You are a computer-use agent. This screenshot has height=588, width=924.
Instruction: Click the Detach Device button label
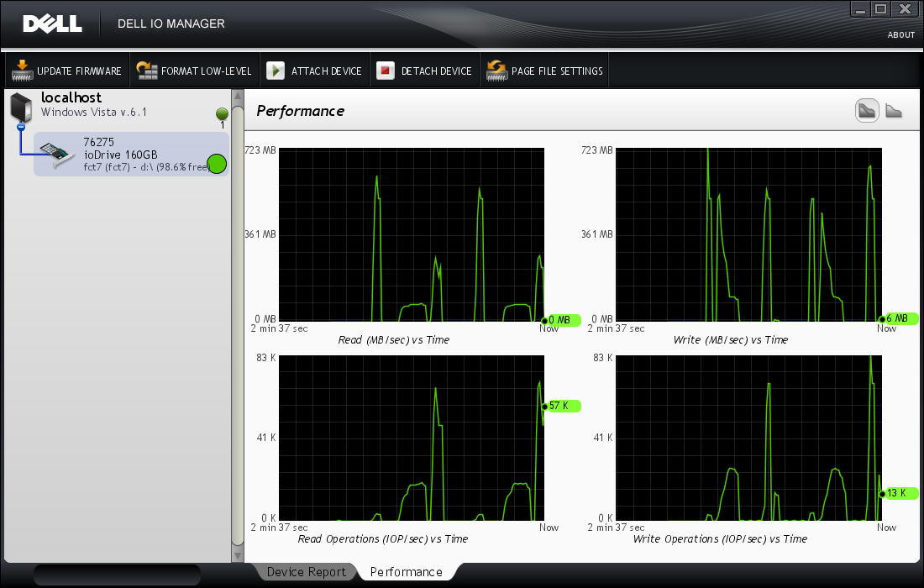(x=437, y=71)
